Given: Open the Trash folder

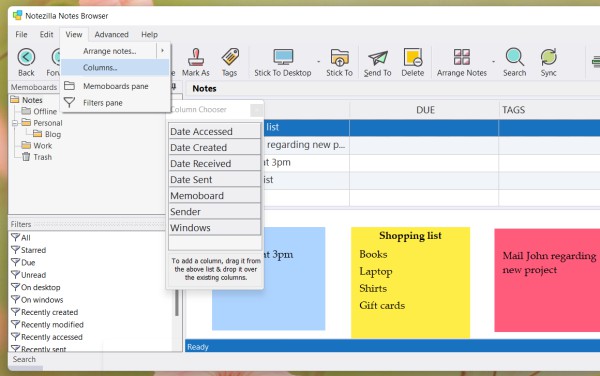Looking at the screenshot, I should (x=37, y=157).
